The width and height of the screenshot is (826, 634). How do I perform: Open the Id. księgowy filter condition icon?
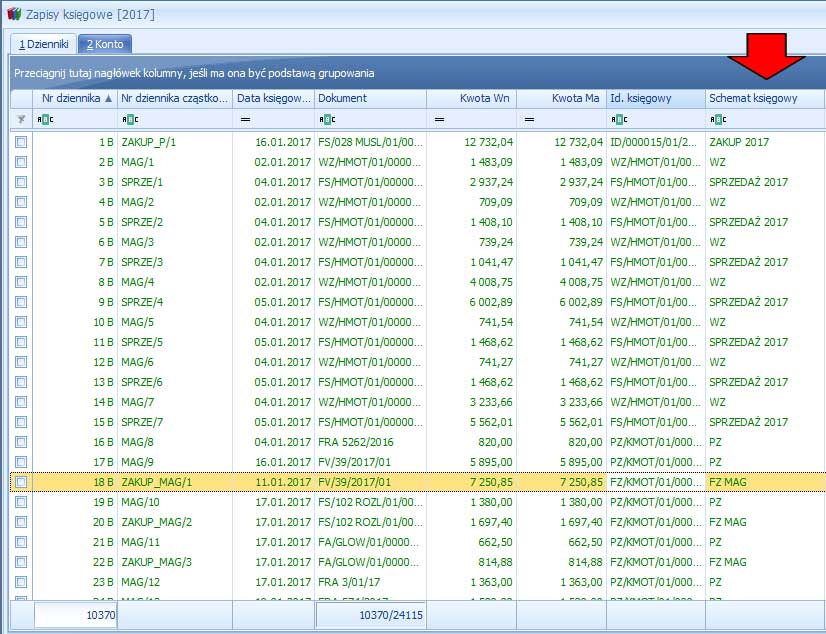(620, 120)
